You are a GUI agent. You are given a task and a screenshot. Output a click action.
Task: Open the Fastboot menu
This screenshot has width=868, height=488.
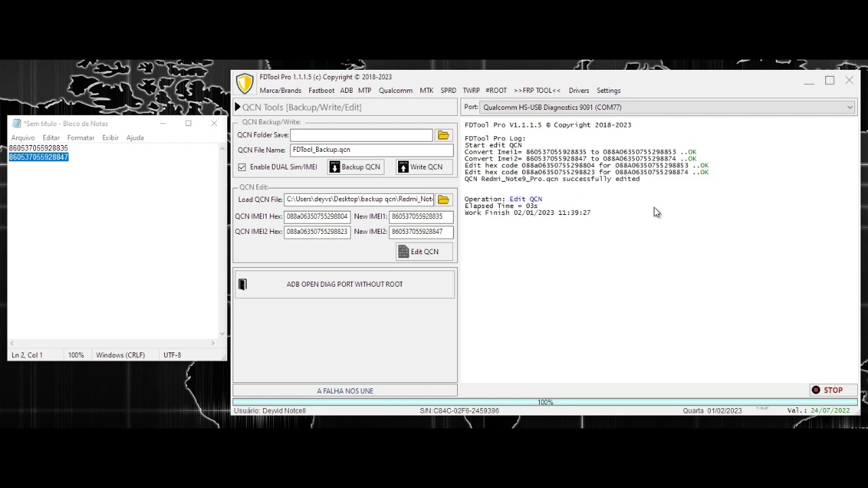click(321, 90)
